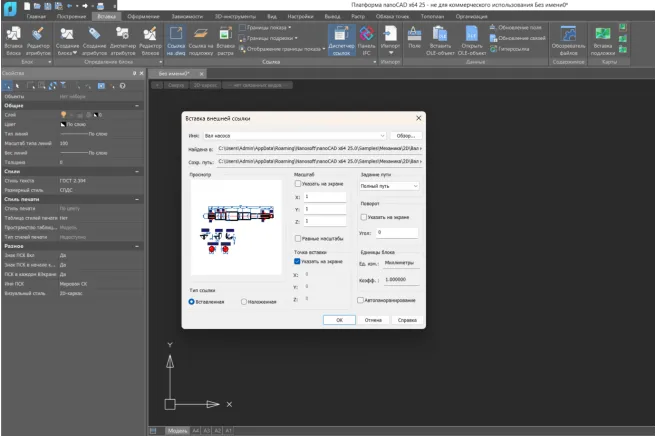Click the Угол rotation input field

pos(396,232)
